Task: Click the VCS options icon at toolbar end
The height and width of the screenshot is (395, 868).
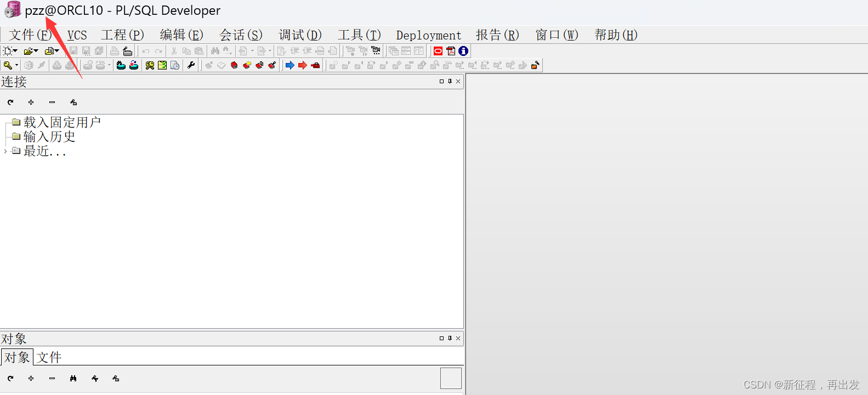Action: (535, 65)
